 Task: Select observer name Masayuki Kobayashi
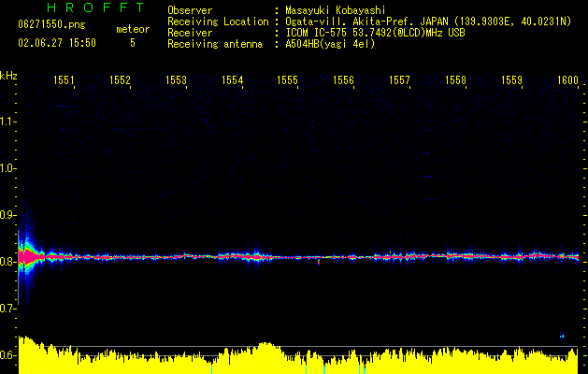pyautogui.click(x=336, y=10)
